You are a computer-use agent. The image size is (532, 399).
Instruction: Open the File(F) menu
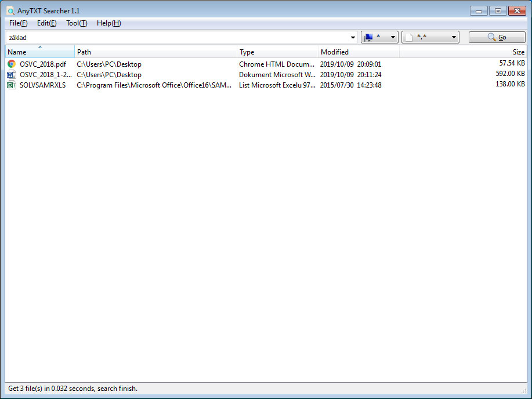[19, 23]
